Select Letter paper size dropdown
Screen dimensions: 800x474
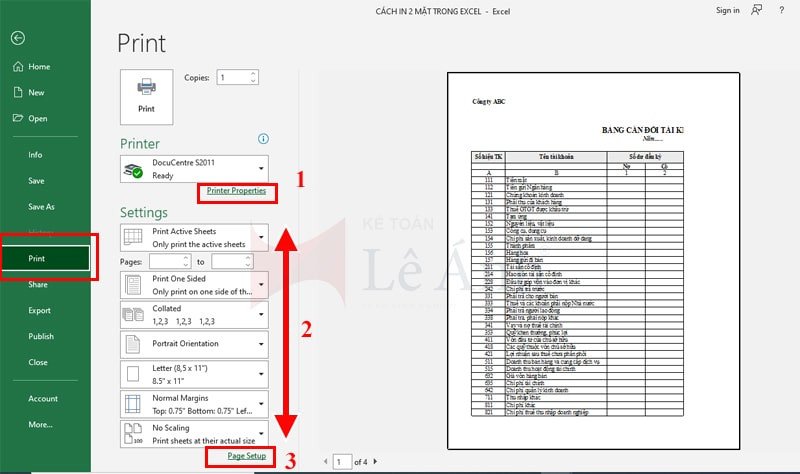click(194, 374)
